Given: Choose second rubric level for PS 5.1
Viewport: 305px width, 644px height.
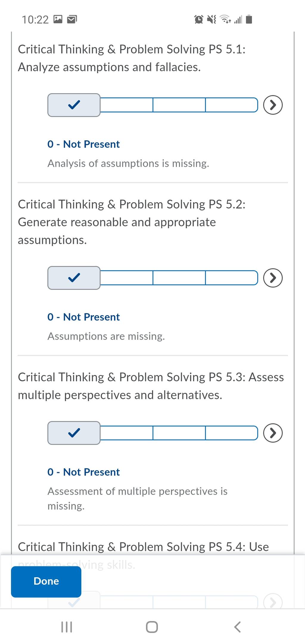Looking at the screenshot, I should tap(127, 105).
